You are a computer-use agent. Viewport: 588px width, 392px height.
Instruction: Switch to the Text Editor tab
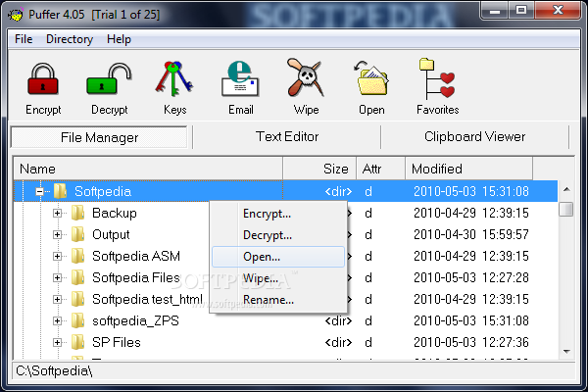(x=287, y=136)
